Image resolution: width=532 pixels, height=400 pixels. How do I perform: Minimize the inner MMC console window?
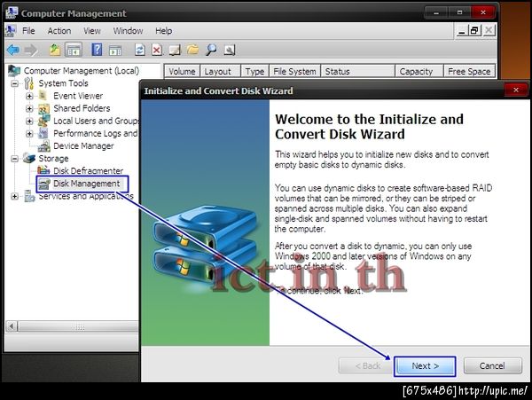pyautogui.click(x=461, y=31)
